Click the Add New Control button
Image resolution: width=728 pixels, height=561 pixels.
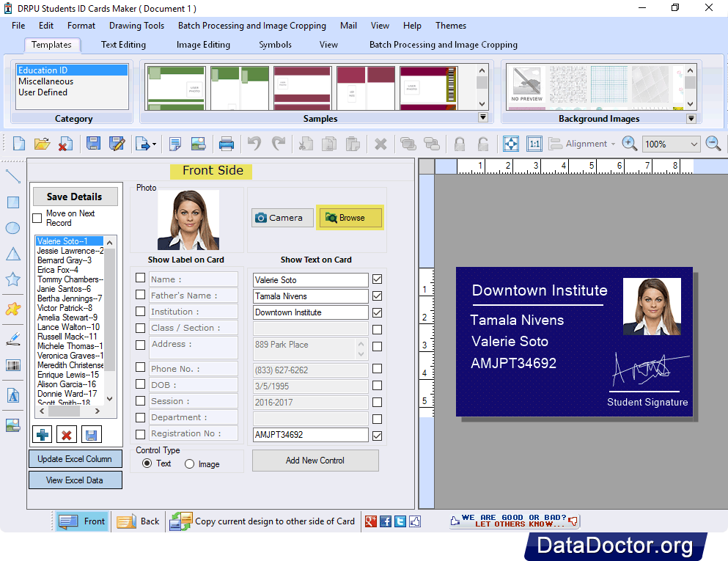point(315,461)
